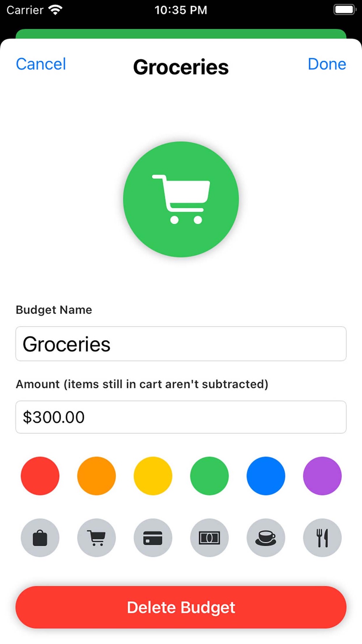Image resolution: width=362 pixels, height=644 pixels.
Task: Cancel editing the Groceries budget
Action: [x=41, y=64]
